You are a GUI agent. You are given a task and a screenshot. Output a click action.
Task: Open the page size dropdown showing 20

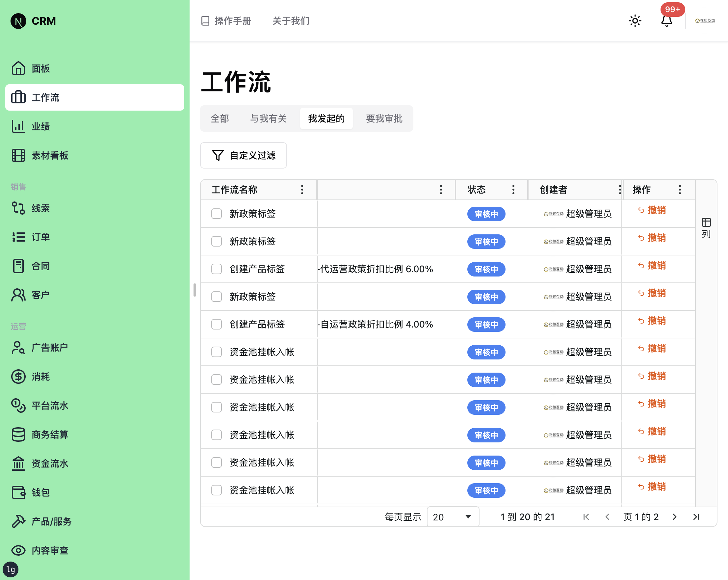[453, 516]
